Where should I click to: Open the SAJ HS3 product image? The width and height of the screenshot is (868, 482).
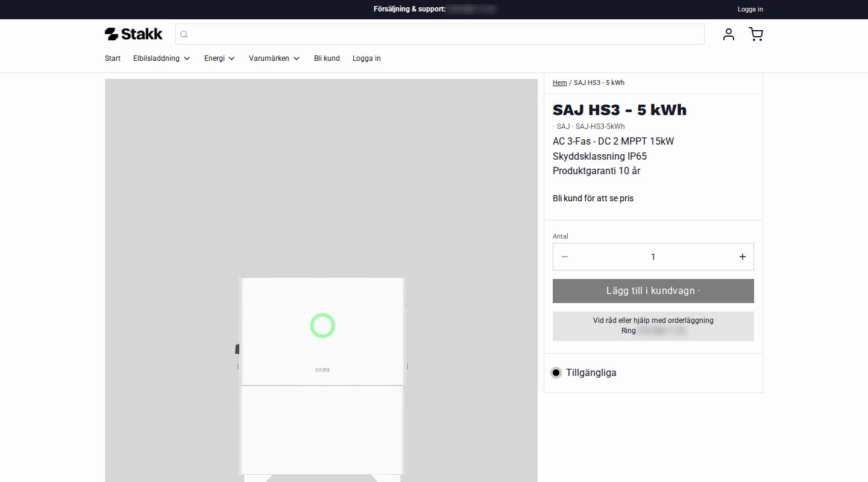tap(321, 280)
